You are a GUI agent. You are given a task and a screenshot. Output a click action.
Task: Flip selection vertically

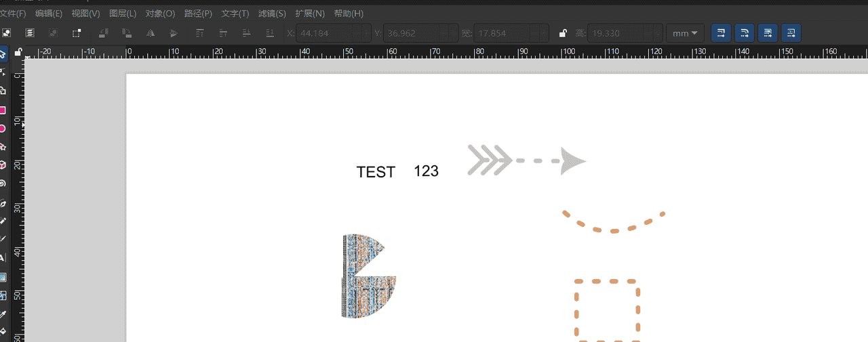click(174, 33)
